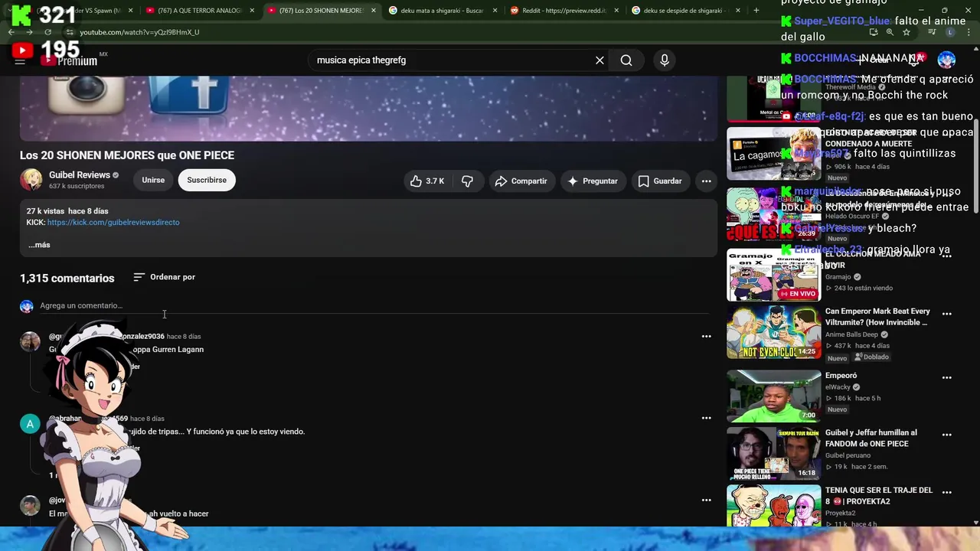Open Guibel Reviews channel avatar
This screenshot has height=551, width=980.
[31, 180]
